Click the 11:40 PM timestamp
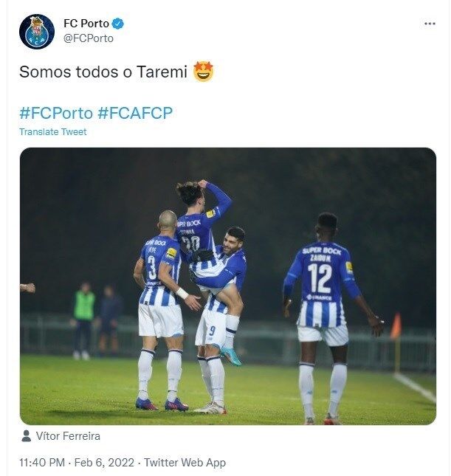Screen dimensions: 451x476 [42, 463]
